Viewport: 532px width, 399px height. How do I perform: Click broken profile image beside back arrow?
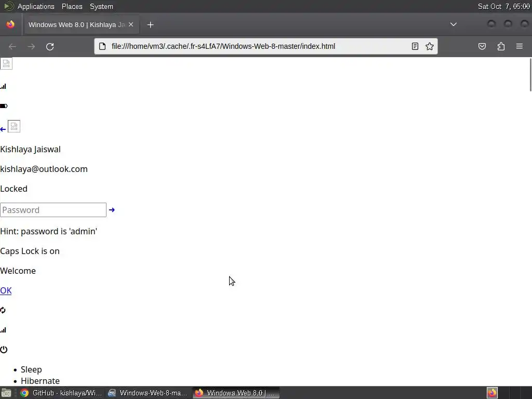(x=14, y=126)
